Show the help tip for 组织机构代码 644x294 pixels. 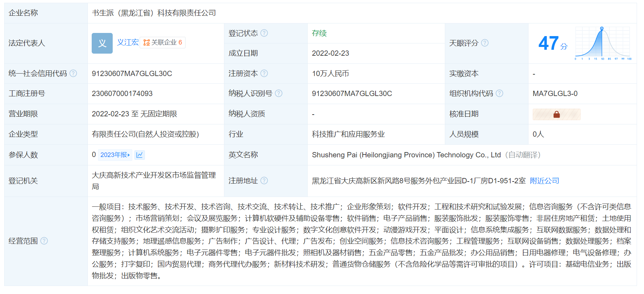coord(499,93)
